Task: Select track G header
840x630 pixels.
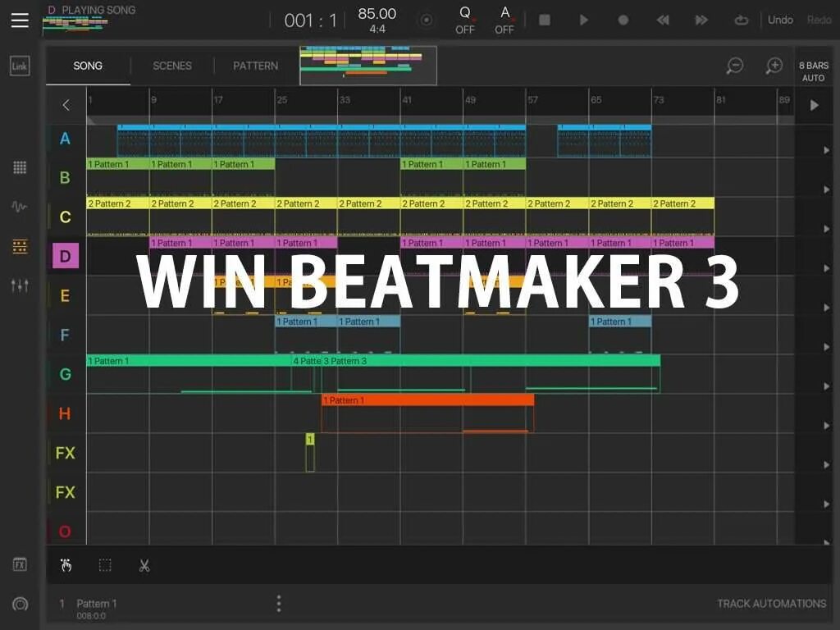Action: point(65,374)
